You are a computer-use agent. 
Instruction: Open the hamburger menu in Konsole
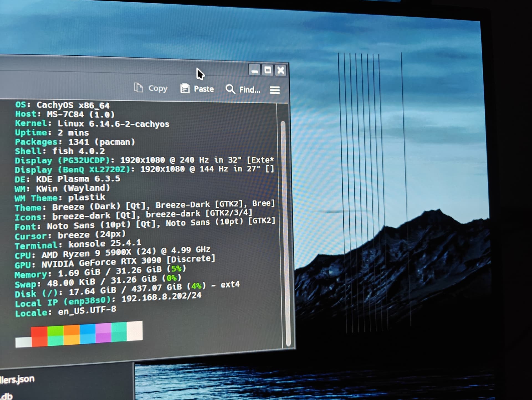(x=275, y=90)
